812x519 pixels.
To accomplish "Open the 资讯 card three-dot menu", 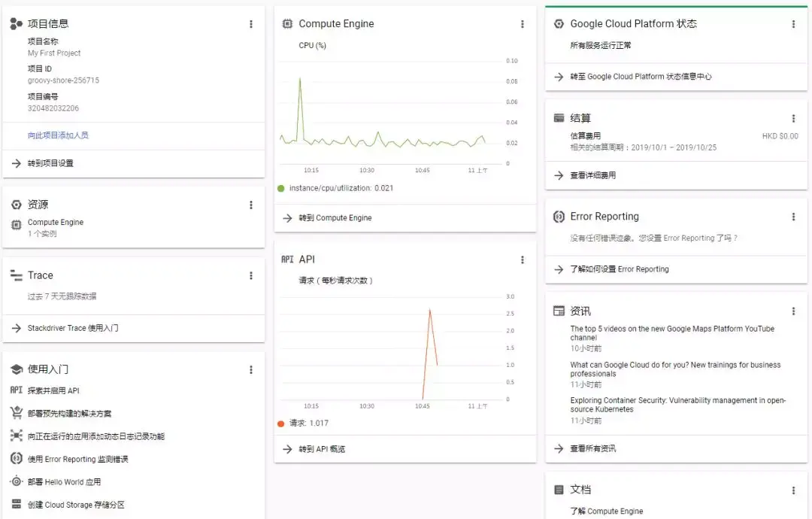I will (793, 311).
